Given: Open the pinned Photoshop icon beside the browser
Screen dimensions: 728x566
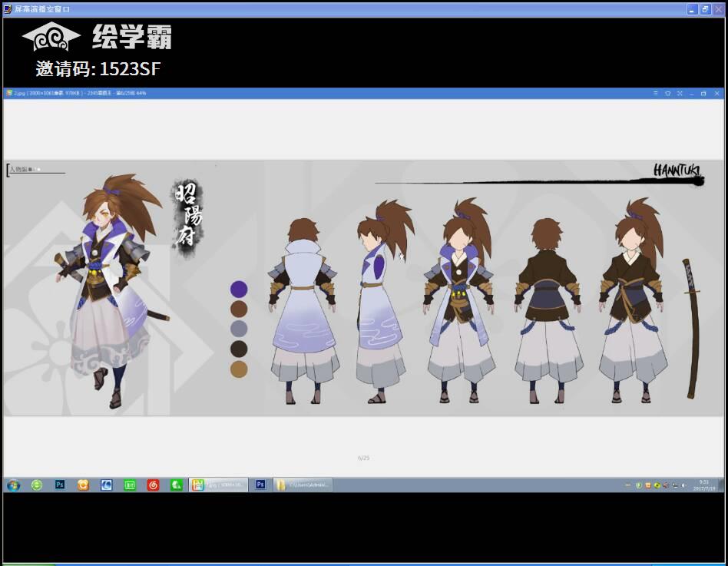Looking at the screenshot, I should [x=60, y=485].
